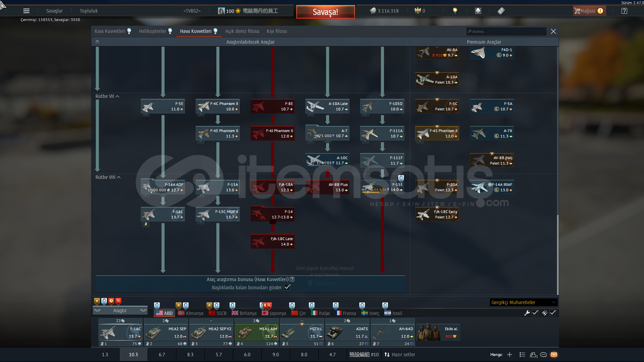The height and width of the screenshot is (362, 644).
Task: Switch to Kıyı filosu tab
Action: pos(277,31)
